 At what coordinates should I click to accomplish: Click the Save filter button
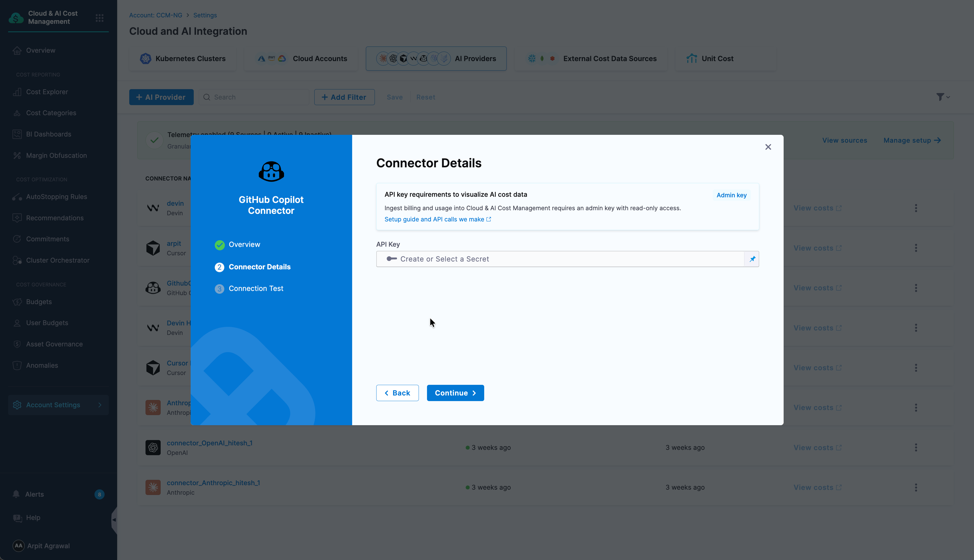click(394, 97)
